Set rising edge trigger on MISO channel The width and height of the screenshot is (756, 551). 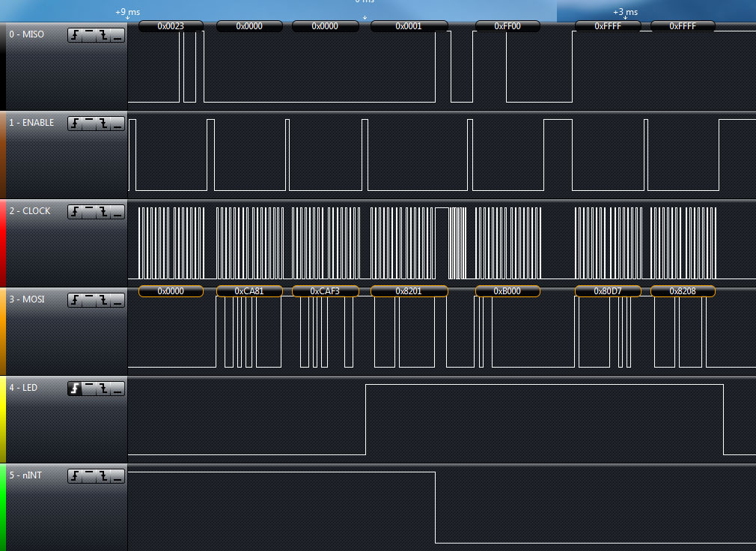tap(75, 35)
